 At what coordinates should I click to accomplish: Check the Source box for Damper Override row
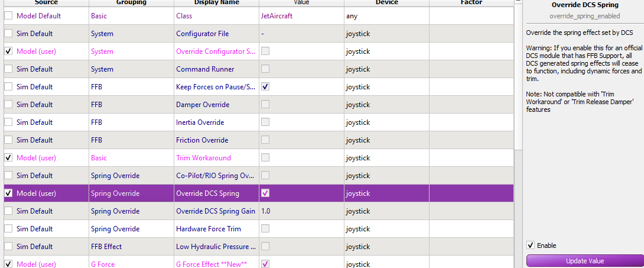tap(8, 104)
